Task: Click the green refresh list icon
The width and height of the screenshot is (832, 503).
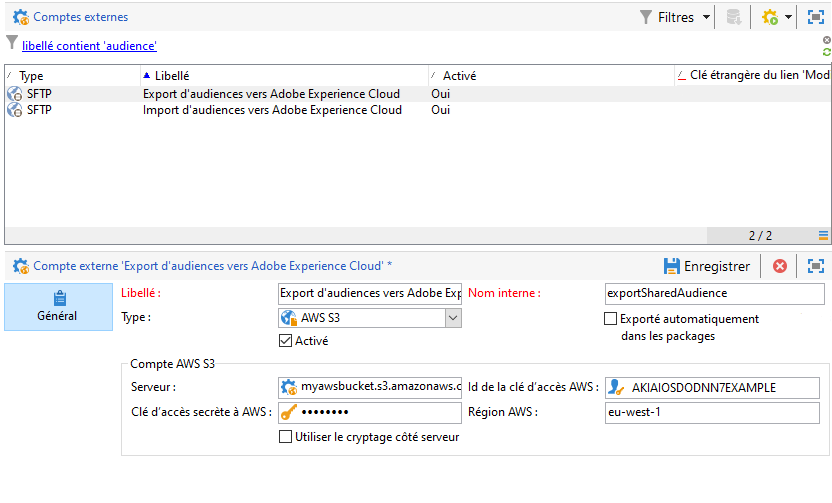Action: [x=826, y=51]
